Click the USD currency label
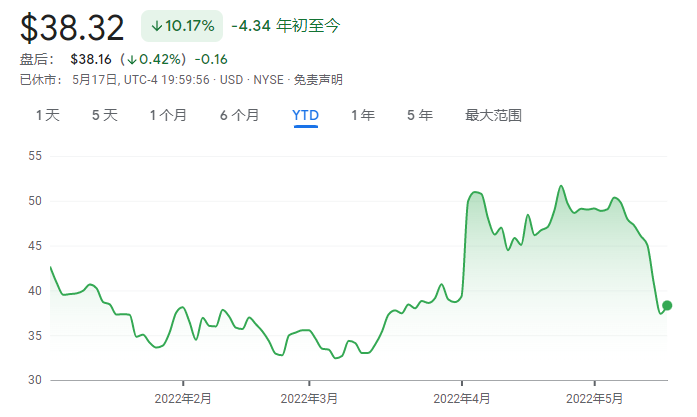This screenshot has width=697, height=417. click(232, 80)
